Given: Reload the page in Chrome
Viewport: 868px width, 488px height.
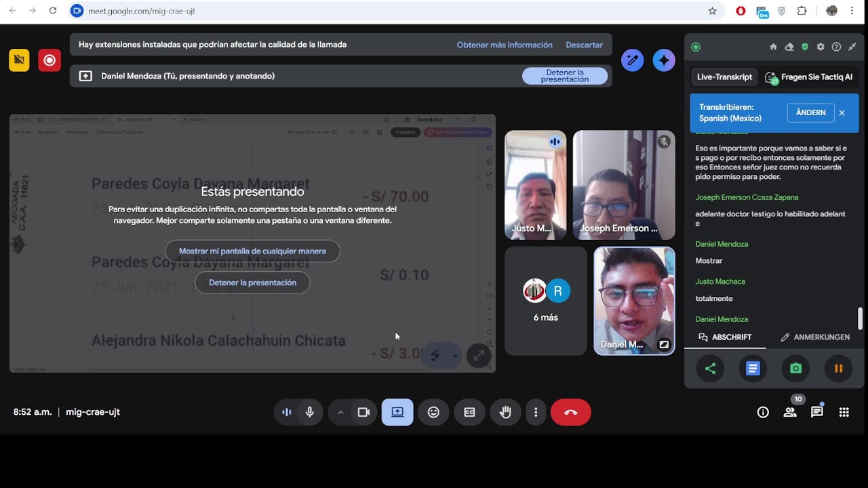Looking at the screenshot, I should [53, 11].
